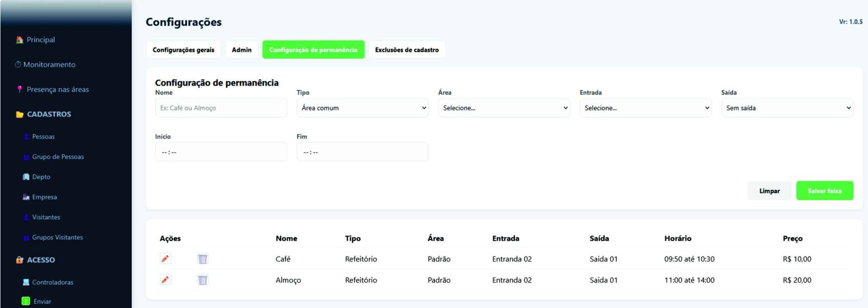868x308 pixels.
Task: Click the Café name cell
Action: click(x=283, y=259)
